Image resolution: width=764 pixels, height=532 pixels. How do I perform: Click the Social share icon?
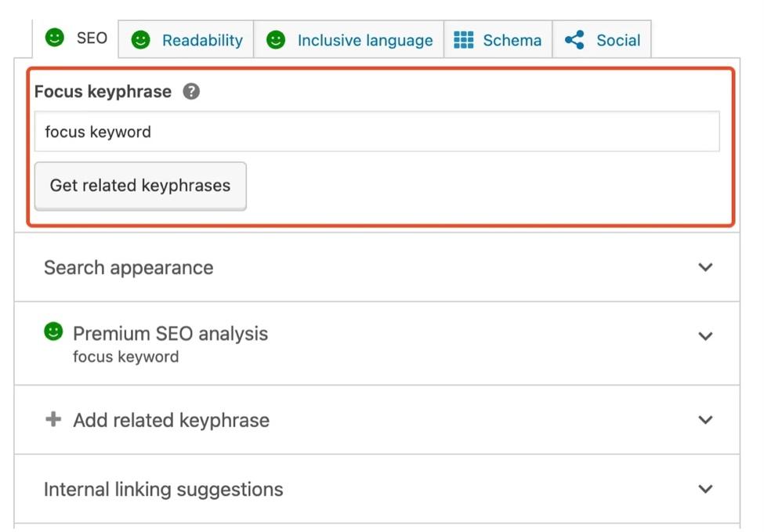574,40
